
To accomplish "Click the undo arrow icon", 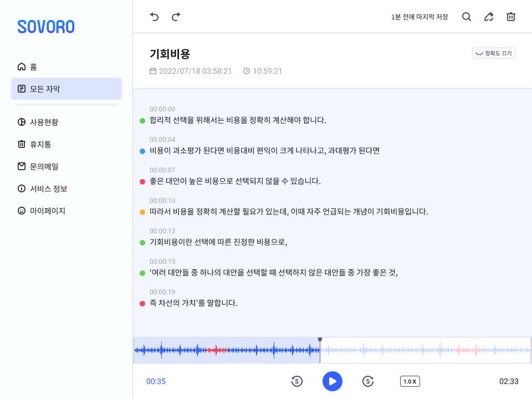I will click(155, 17).
